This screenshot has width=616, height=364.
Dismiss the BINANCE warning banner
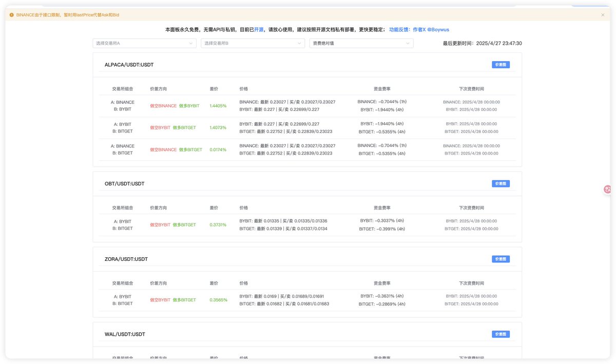pos(603,15)
